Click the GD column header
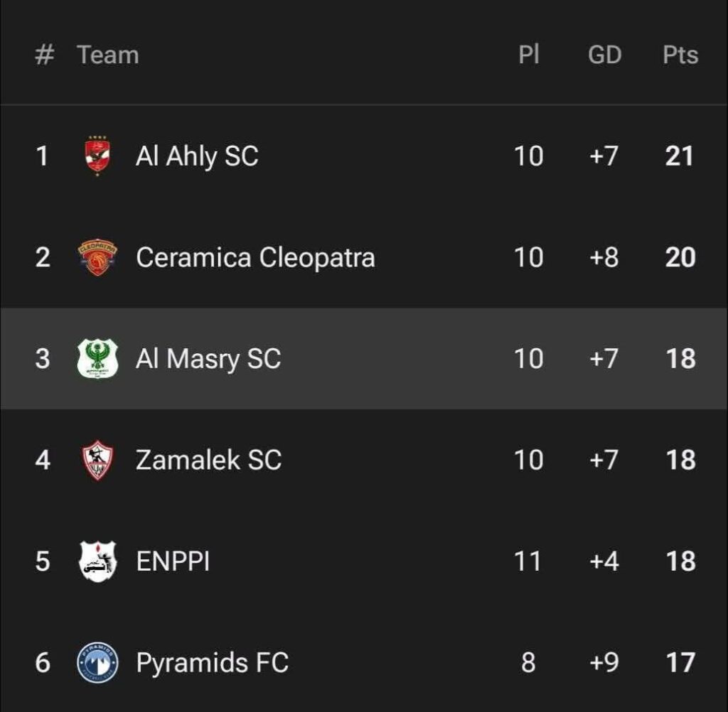728x712 pixels. click(604, 55)
